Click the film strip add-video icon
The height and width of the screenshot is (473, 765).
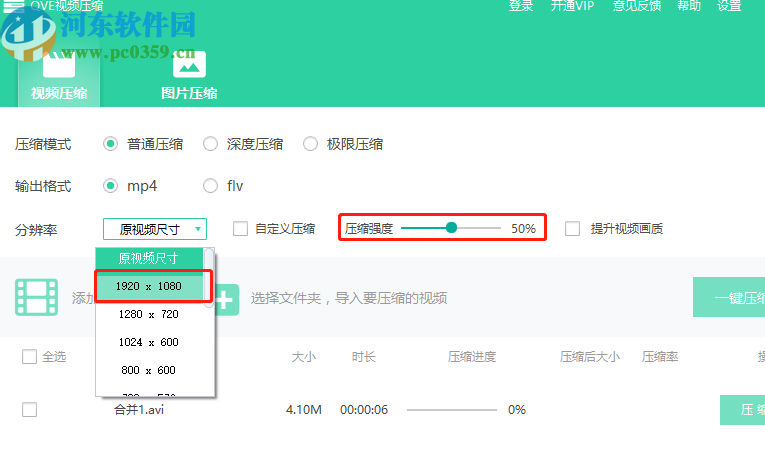pos(37,297)
